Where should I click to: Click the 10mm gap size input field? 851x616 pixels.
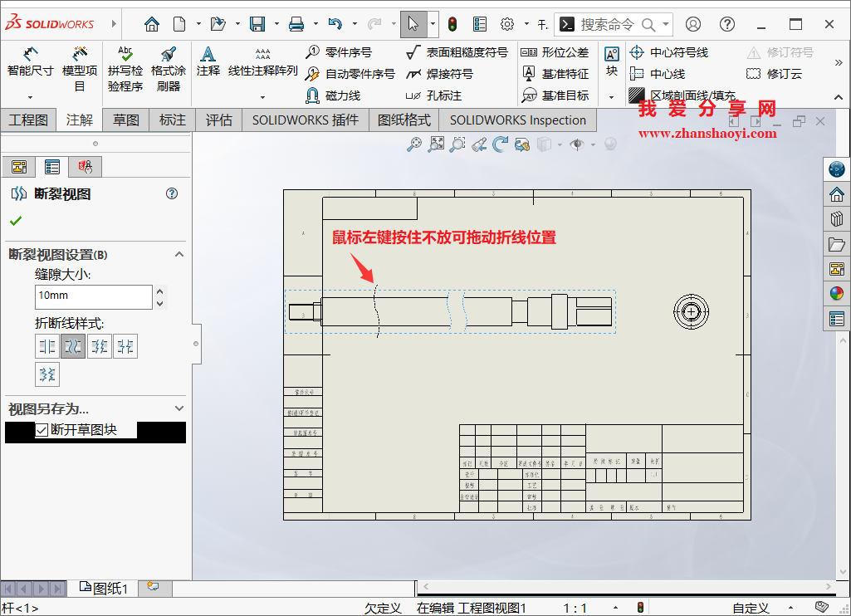click(x=91, y=296)
